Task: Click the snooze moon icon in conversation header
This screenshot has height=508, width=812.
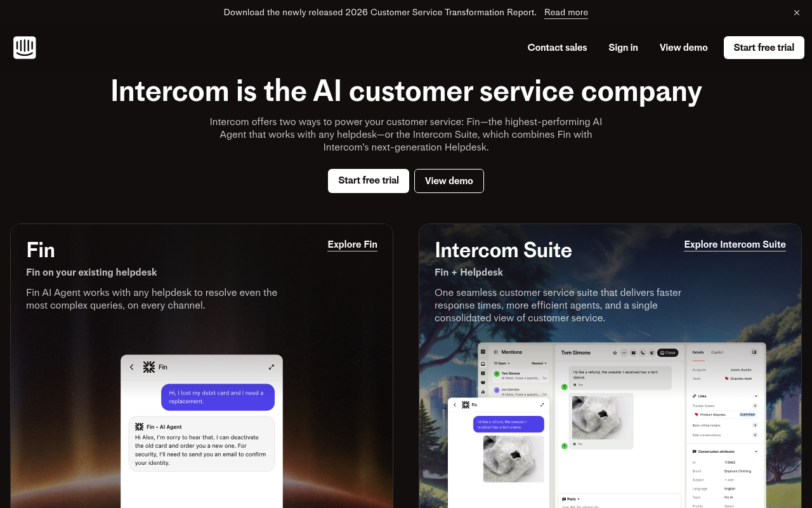Action: pos(652,352)
